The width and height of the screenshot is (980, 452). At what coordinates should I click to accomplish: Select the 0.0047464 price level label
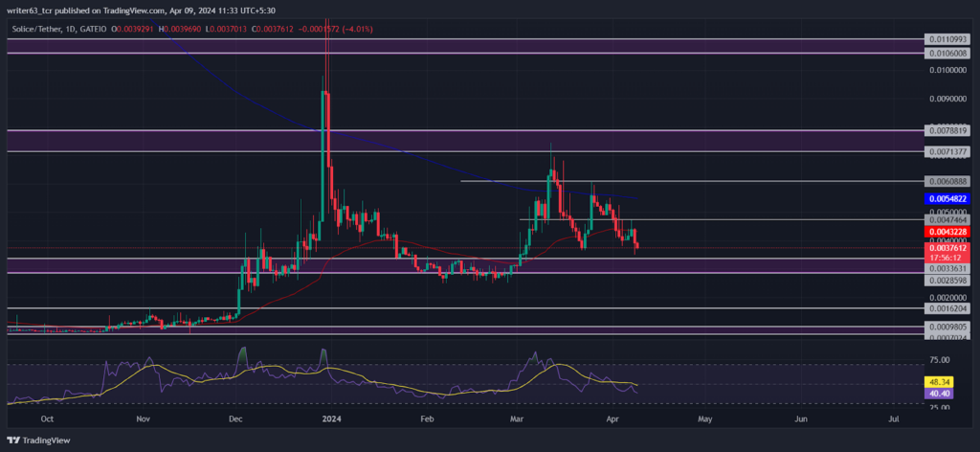tap(947, 220)
